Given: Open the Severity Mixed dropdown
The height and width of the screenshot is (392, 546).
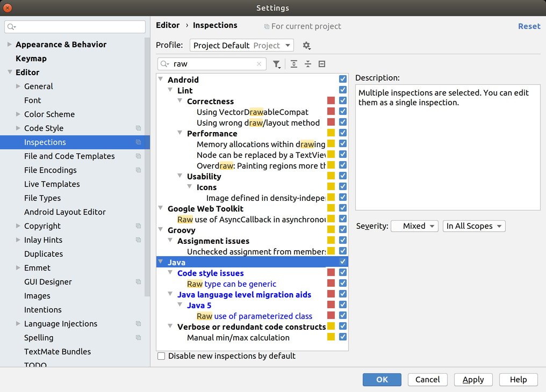Looking at the screenshot, I should click(414, 226).
